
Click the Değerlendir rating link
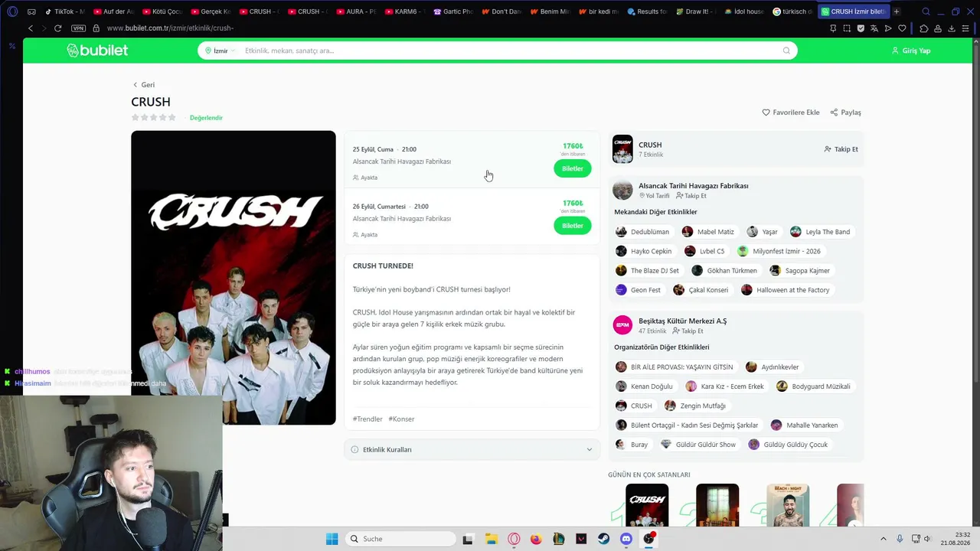click(x=206, y=118)
